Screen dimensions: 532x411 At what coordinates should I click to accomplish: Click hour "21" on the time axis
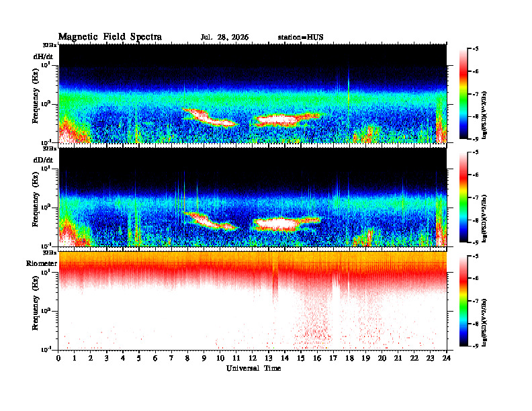(x=398, y=359)
